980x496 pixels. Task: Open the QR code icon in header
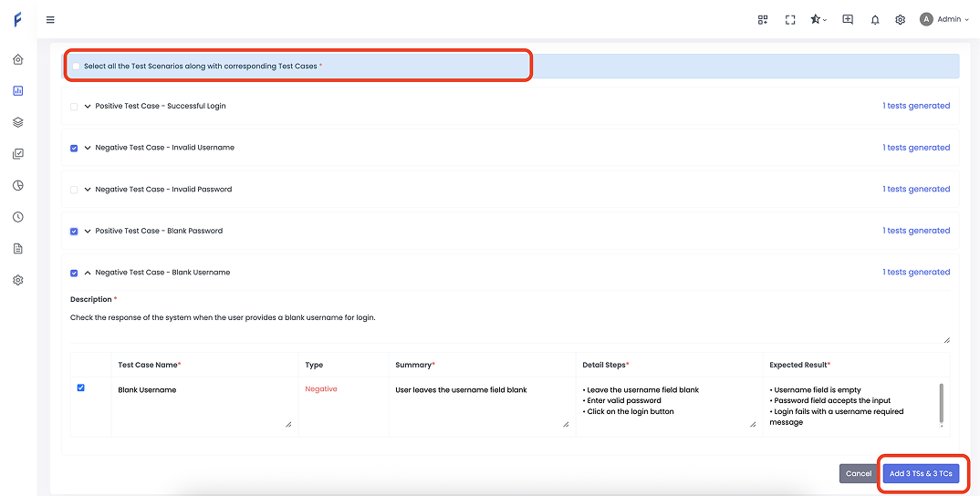coord(763,20)
